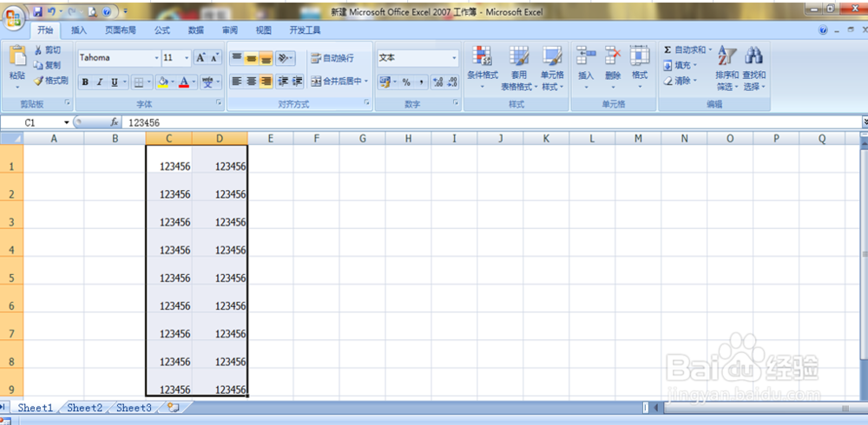Open 条件格式 conditional formatting
The height and width of the screenshot is (425, 868).
pyautogui.click(x=482, y=69)
